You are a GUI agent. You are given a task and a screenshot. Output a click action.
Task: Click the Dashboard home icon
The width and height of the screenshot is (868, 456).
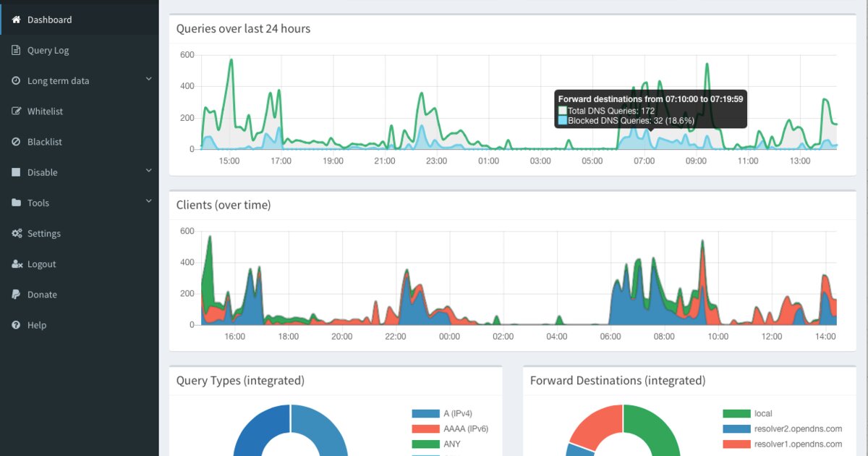point(16,20)
